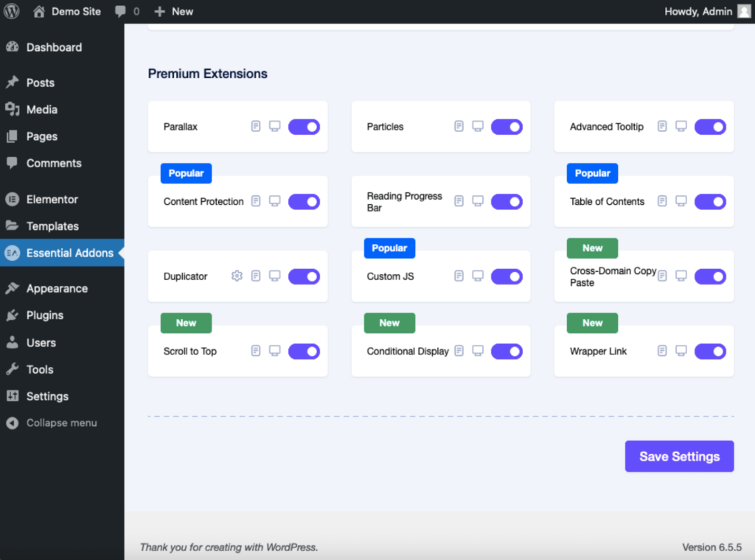Open Cross-Domain Copy Paste demo monitor icon

[681, 276]
